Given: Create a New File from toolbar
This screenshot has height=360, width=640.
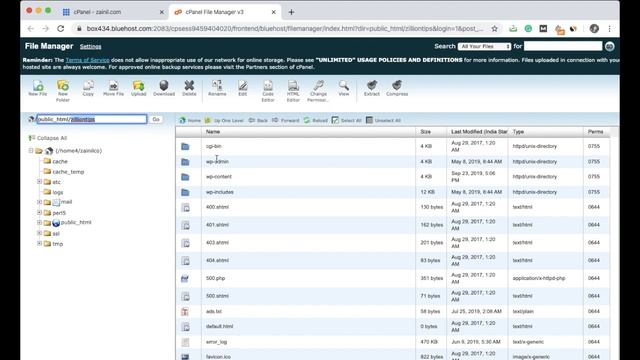Looking at the screenshot, I should point(38,88).
